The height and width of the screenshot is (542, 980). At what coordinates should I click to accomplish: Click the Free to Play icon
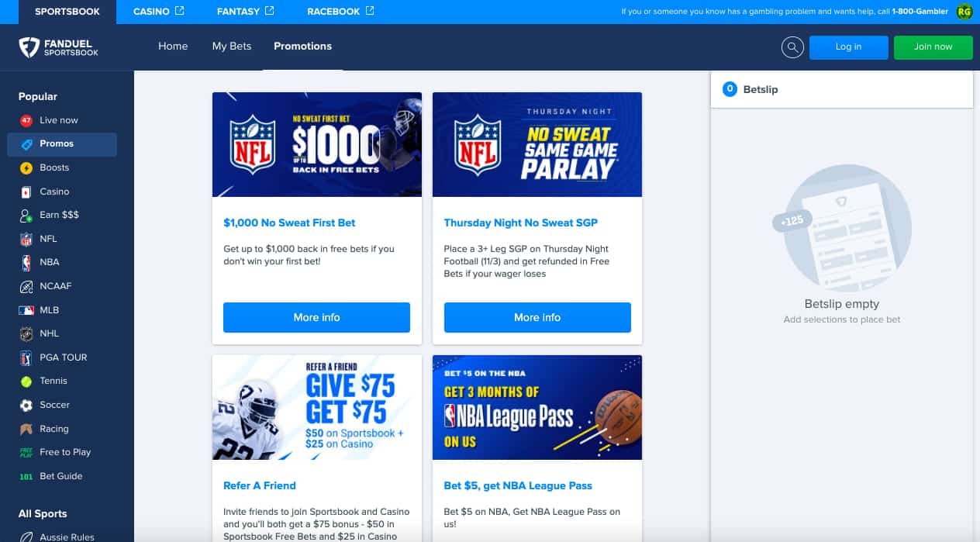pyautogui.click(x=26, y=453)
